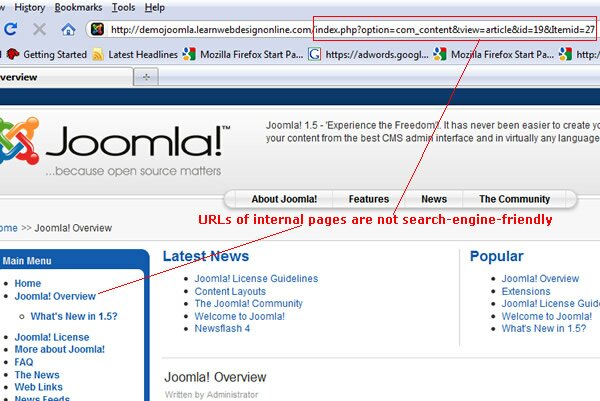Viewport: 600px width, 401px height.
Task: Open second Mozilla Firefox Start Page bookmark
Action: pyautogui.click(x=494, y=54)
